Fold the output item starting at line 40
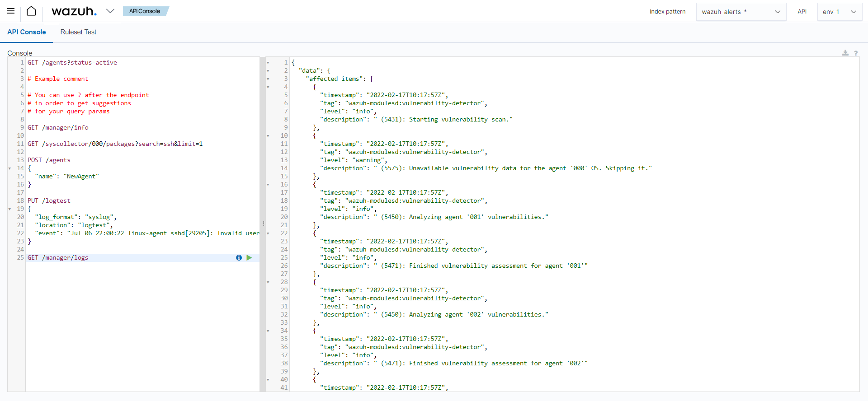The height and width of the screenshot is (401, 868). (268, 380)
